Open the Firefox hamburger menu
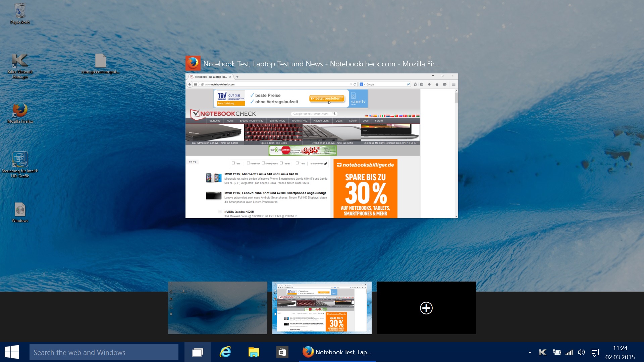 pyautogui.click(x=454, y=84)
